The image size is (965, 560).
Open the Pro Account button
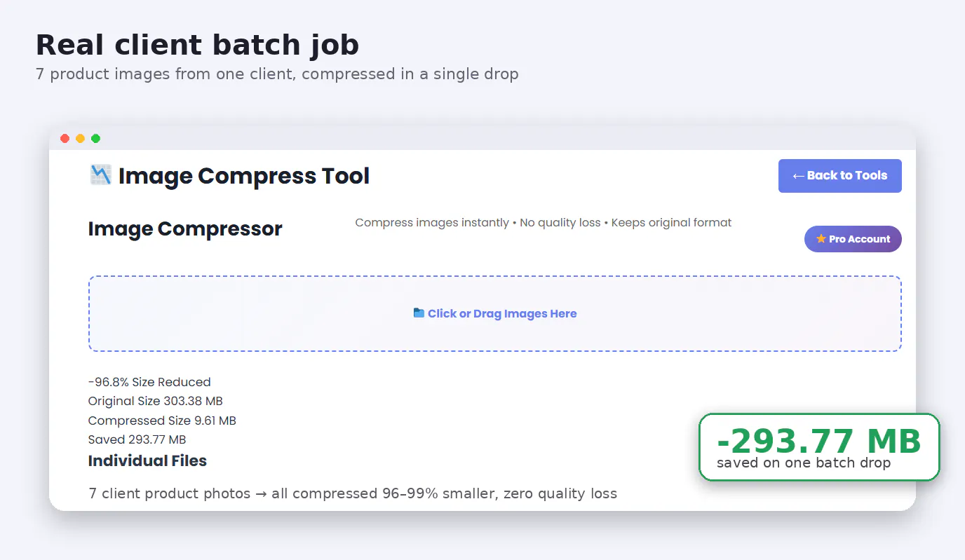853,239
